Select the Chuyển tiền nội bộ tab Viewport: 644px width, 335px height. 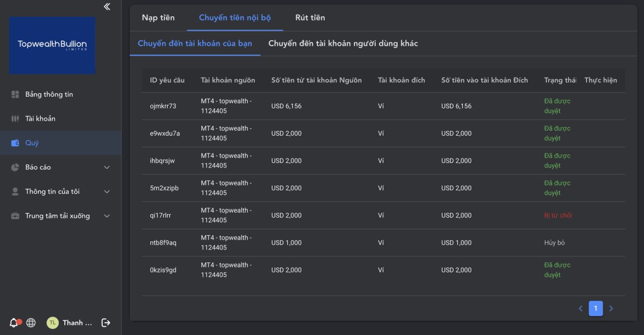point(235,18)
